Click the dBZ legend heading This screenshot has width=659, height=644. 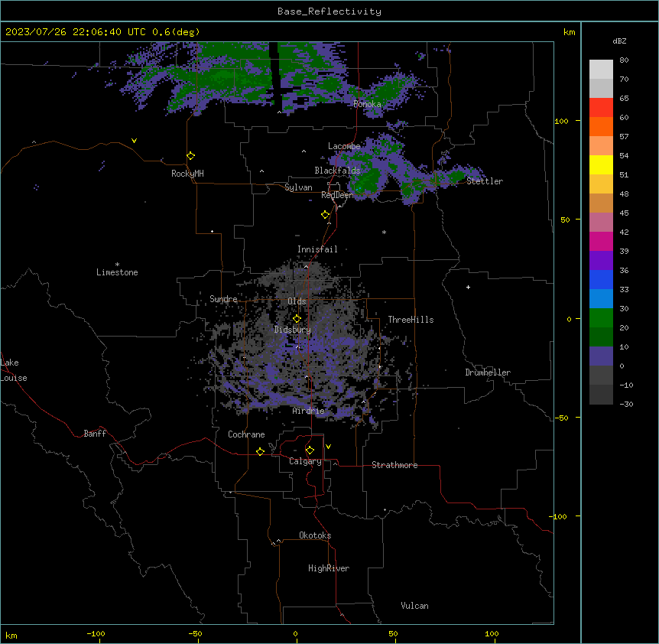tap(619, 41)
